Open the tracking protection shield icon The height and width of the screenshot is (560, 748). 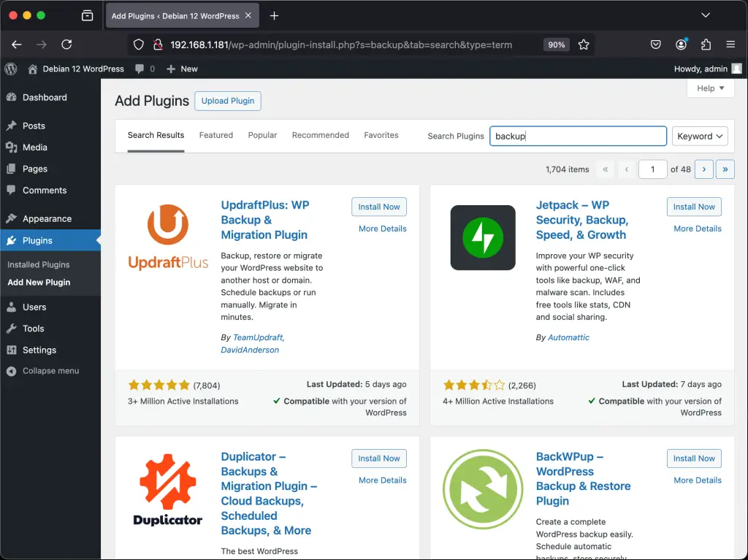(x=139, y=45)
